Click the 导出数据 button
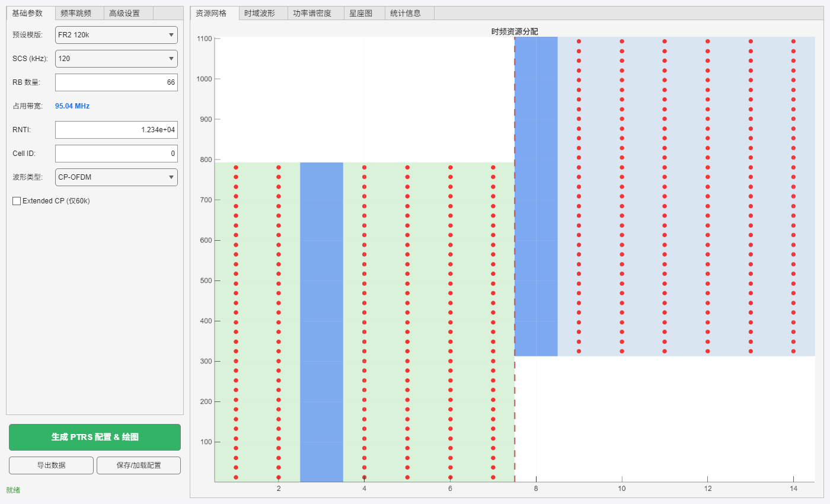The width and height of the screenshot is (830, 504). click(51, 465)
